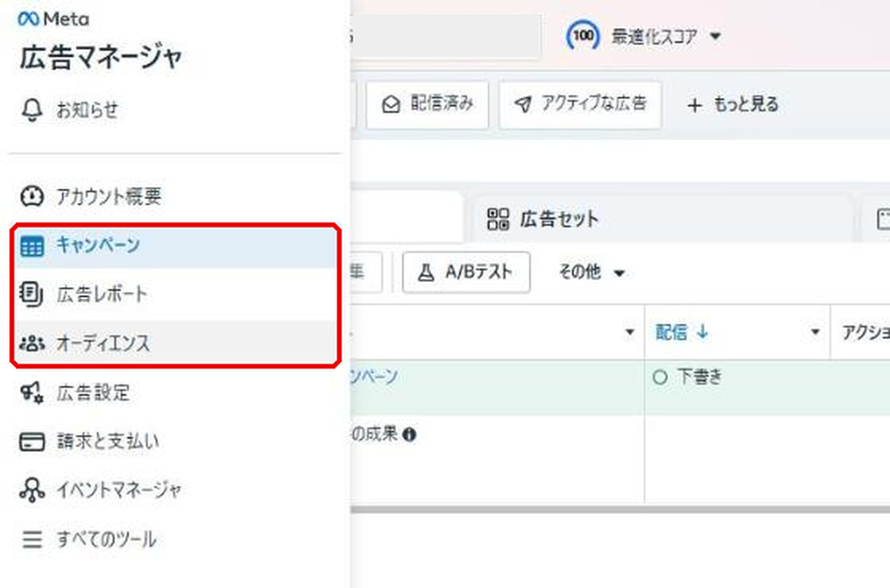
Task: Open アカウント概要 menu item
Action: pyautogui.click(x=176, y=195)
